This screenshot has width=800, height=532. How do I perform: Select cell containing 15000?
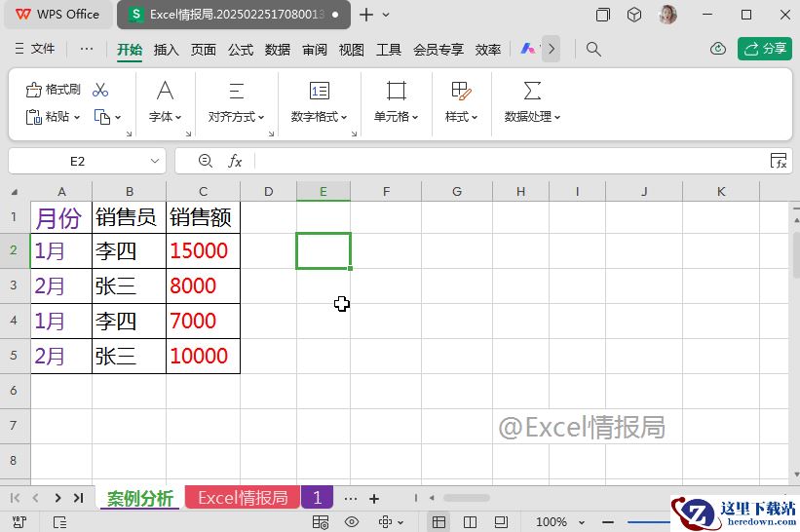coord(203,251)
